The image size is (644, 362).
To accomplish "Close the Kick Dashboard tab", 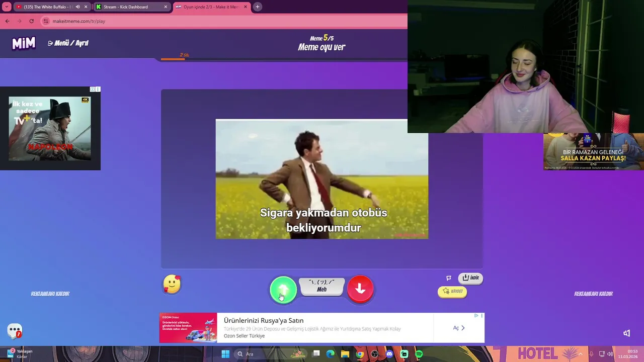I will pos(166,7).
